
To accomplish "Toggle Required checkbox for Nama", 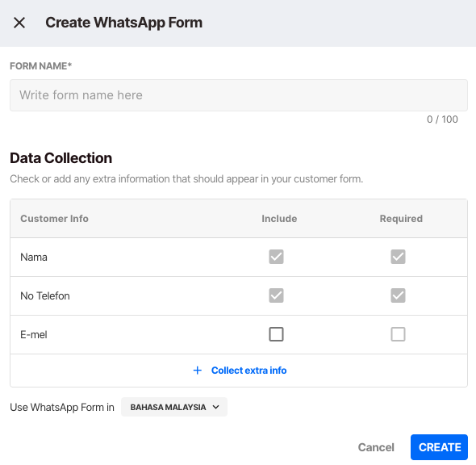I will (398, 257).
